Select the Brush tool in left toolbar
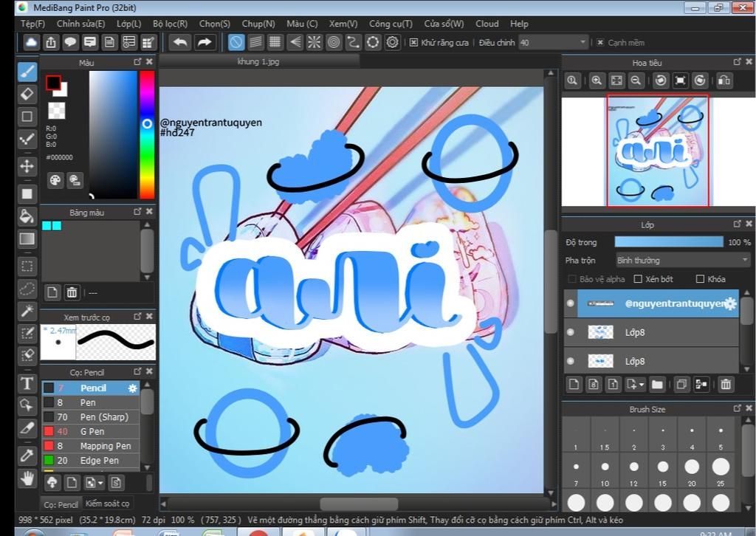756x536 pixels. [27, 72]
